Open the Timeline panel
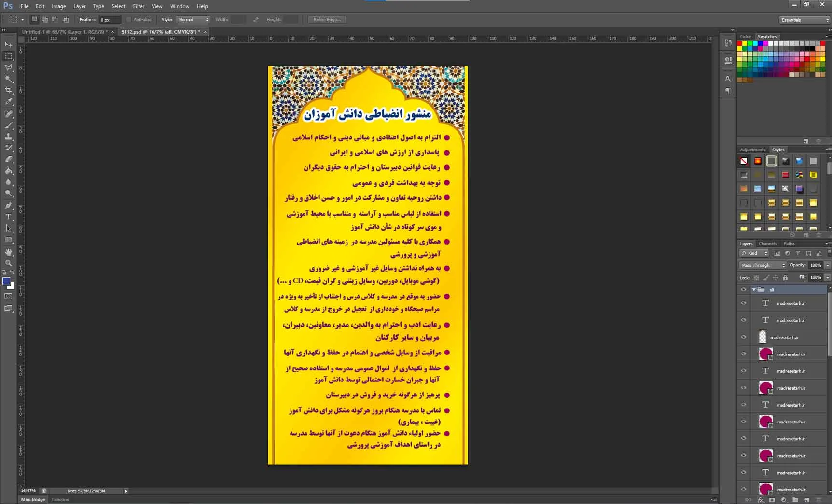The image size is (832, 504). 60,499
